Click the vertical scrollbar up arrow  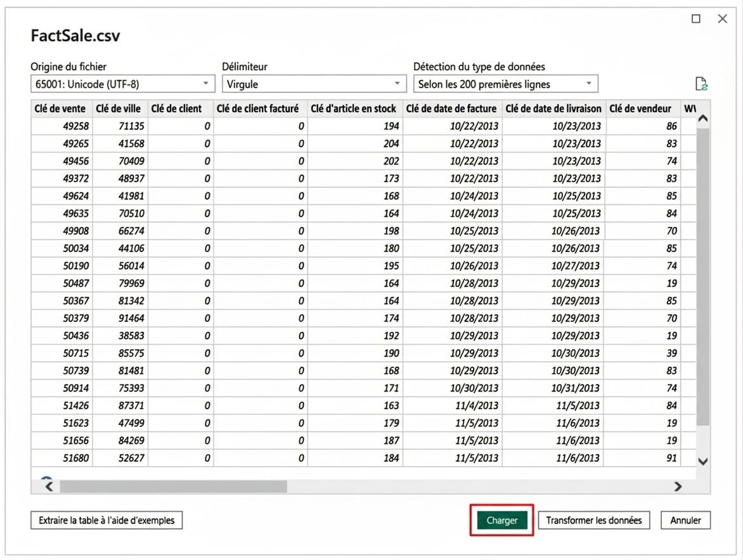(702, 118)
